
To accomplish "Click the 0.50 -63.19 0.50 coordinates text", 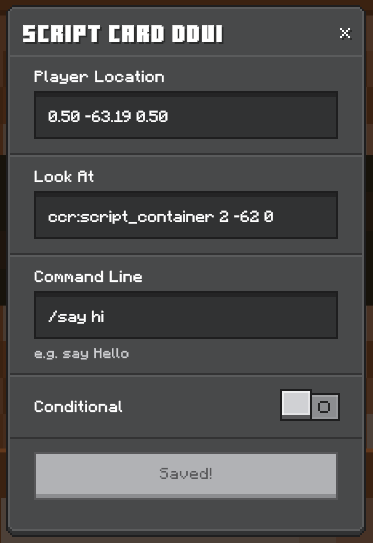I will [x=108, y=116].
